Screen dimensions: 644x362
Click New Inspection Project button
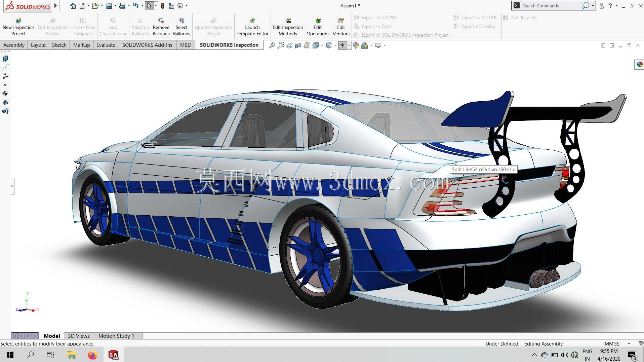[x=18, y=27]
